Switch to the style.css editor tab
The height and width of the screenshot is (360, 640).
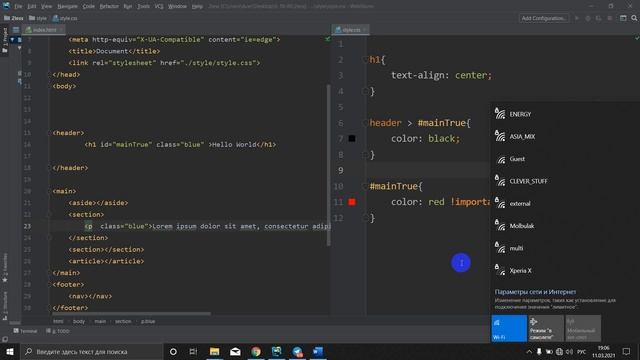350,30
